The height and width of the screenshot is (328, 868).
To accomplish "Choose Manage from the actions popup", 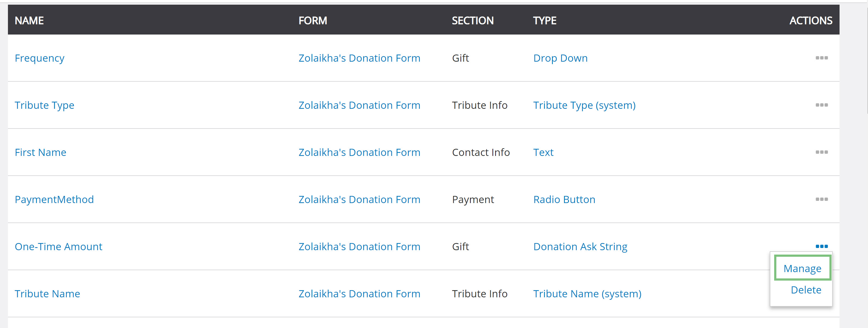I will [x=802, y=268].
